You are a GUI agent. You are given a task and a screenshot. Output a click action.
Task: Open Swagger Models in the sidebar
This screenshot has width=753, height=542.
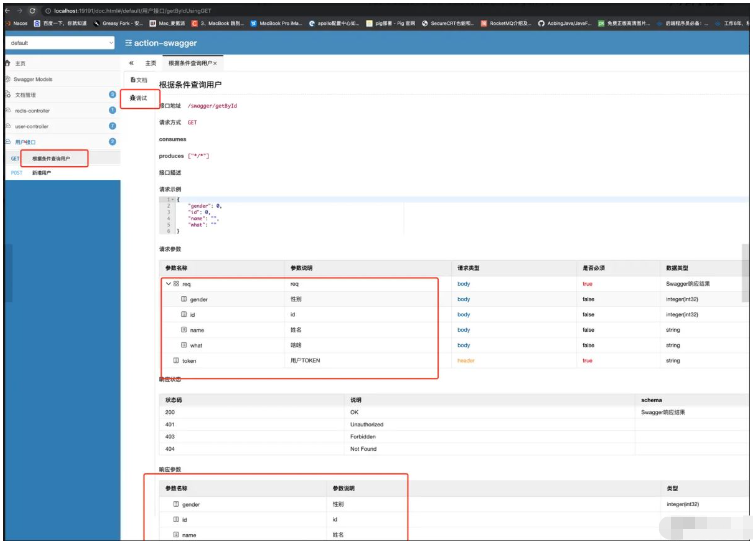click(x=30, y=78)
